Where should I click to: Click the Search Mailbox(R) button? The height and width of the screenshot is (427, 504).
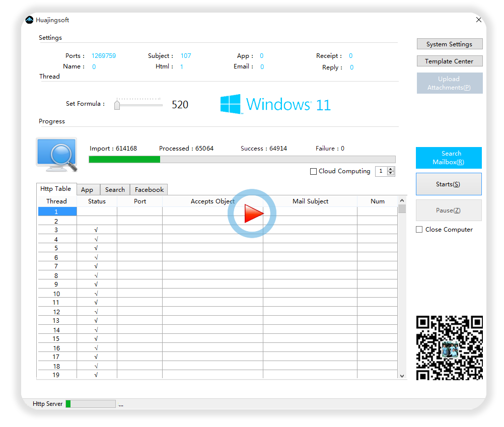click(449, 158)
